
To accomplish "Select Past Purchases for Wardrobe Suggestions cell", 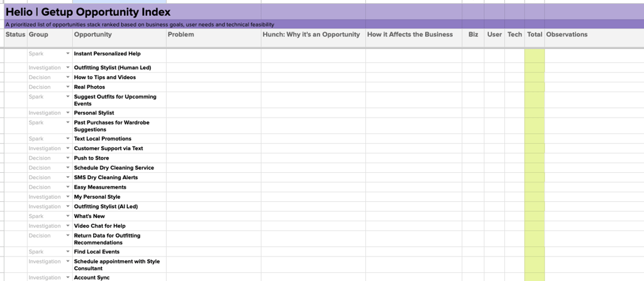I will (119, 126).
